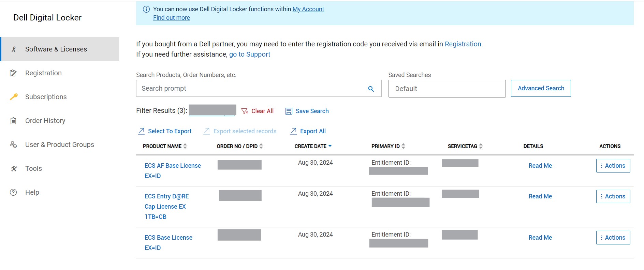
Task: Sort table by Product Name column
Action: [x=185, y=146]
